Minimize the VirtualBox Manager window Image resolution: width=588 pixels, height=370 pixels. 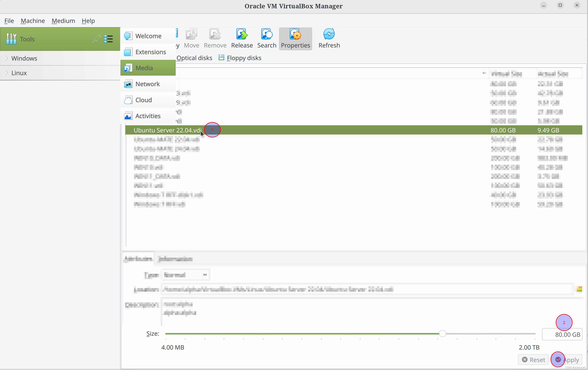(544, 5)
